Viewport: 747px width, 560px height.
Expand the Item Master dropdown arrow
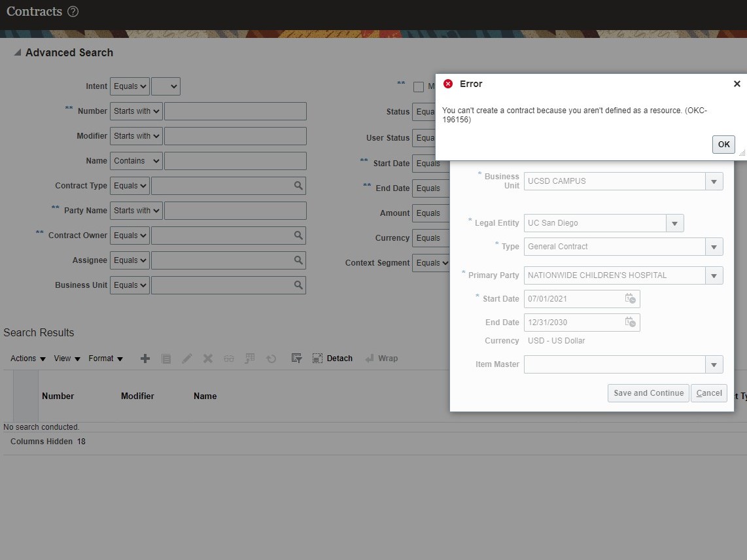point(714,364)
